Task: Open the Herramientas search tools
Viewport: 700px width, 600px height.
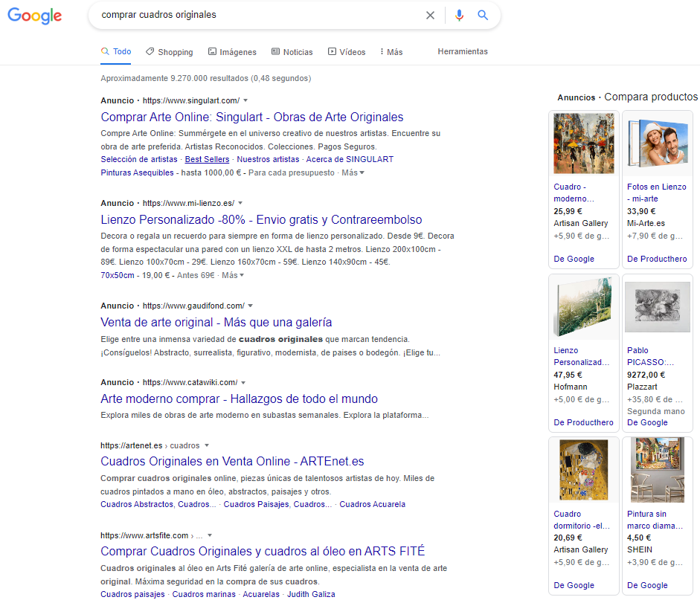Action: click(463, 51)
